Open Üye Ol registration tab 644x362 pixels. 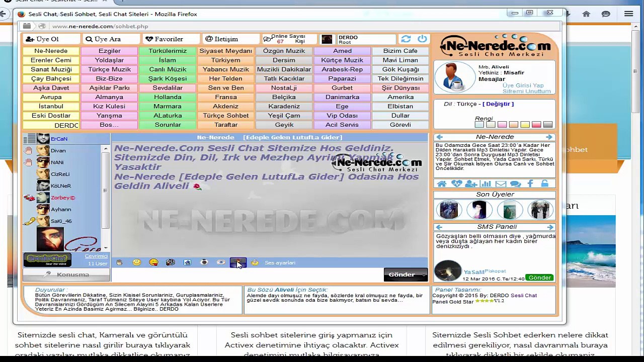(51, 39)
